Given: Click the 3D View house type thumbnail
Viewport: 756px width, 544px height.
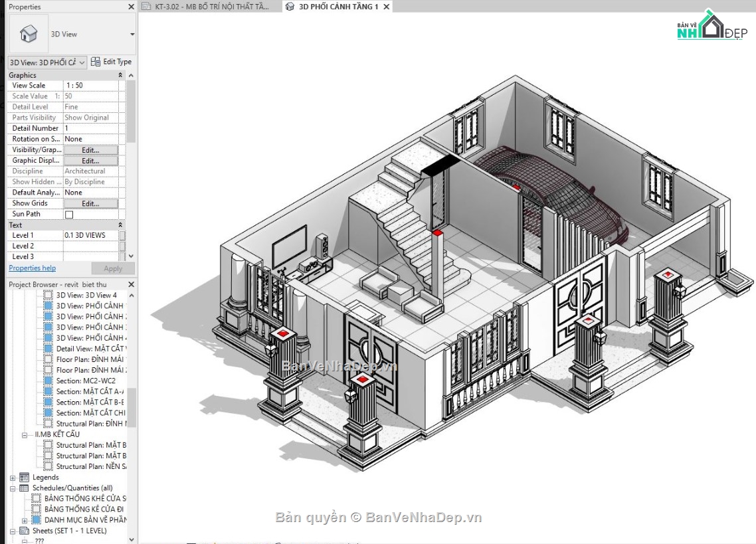Looking at the screenshot, I should click(x=29, y=34).
